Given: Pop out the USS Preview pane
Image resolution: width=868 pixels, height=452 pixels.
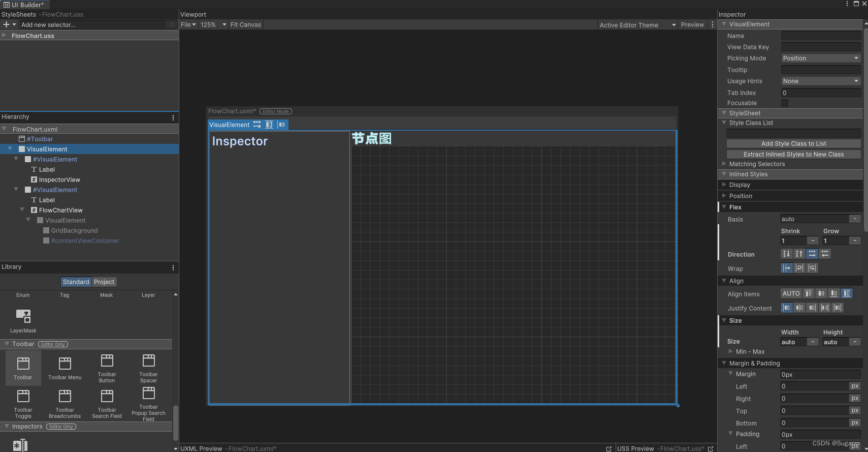Looking at the screenshot, I should tap(711, 448).
